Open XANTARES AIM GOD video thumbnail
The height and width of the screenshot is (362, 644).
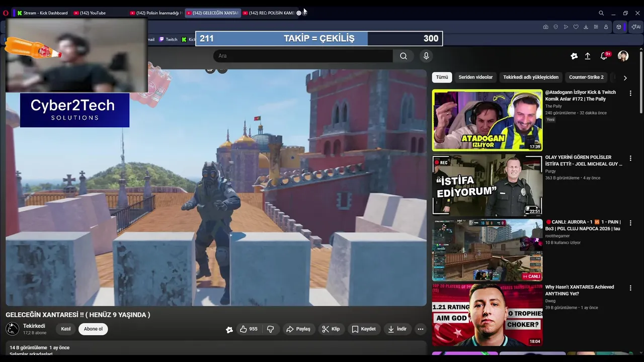click(x=487, y=315)
